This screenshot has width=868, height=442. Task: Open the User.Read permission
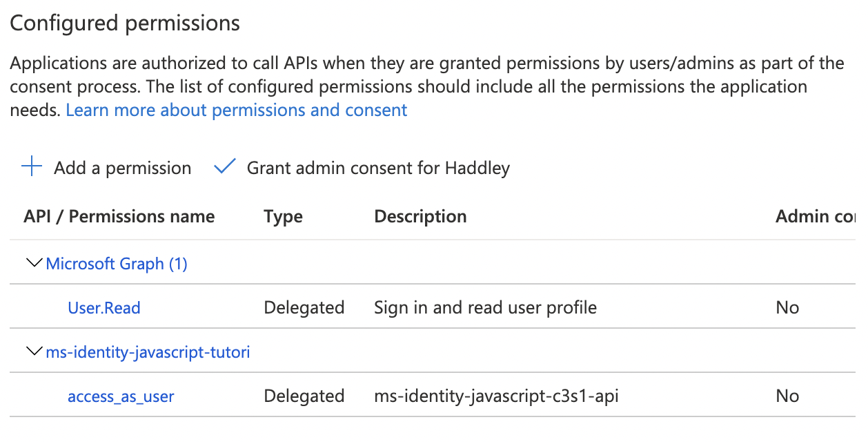[104, 308]
